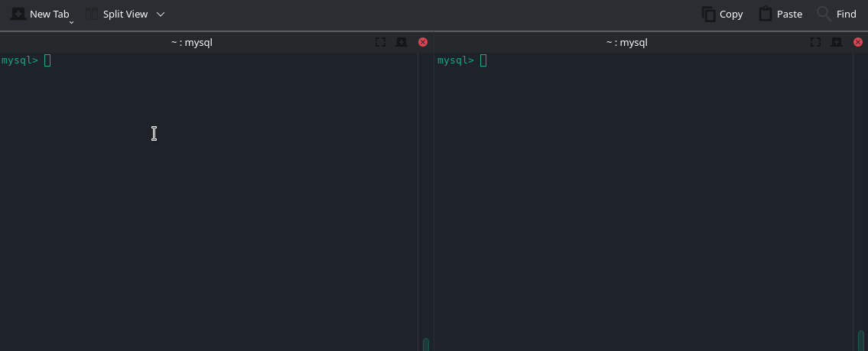Close the left mysql split pane
The image size is (868, 351).
(x=423, y=42)
